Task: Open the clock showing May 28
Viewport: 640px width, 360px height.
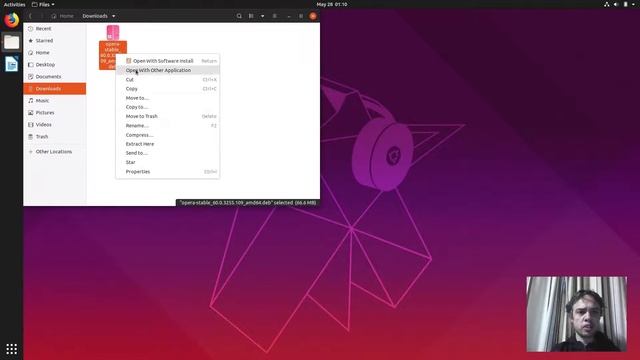Action: (x=331, y=4)
